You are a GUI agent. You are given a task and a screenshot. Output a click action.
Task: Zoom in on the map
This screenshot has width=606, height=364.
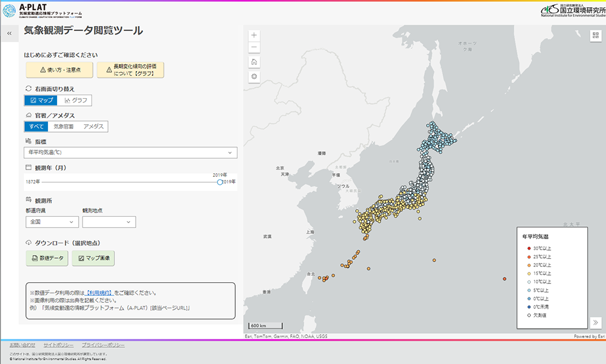point(254,35)
